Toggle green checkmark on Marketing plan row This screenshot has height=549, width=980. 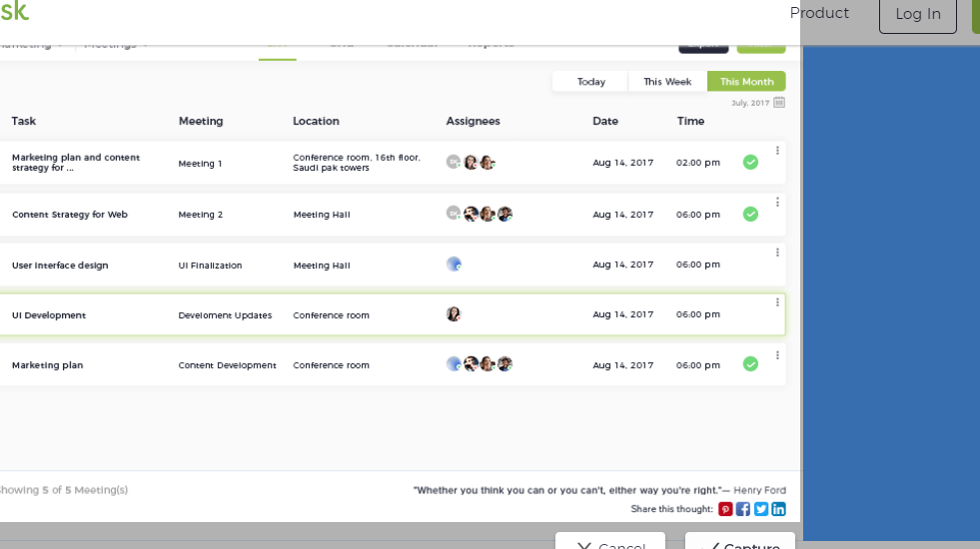tap(750, 364)
